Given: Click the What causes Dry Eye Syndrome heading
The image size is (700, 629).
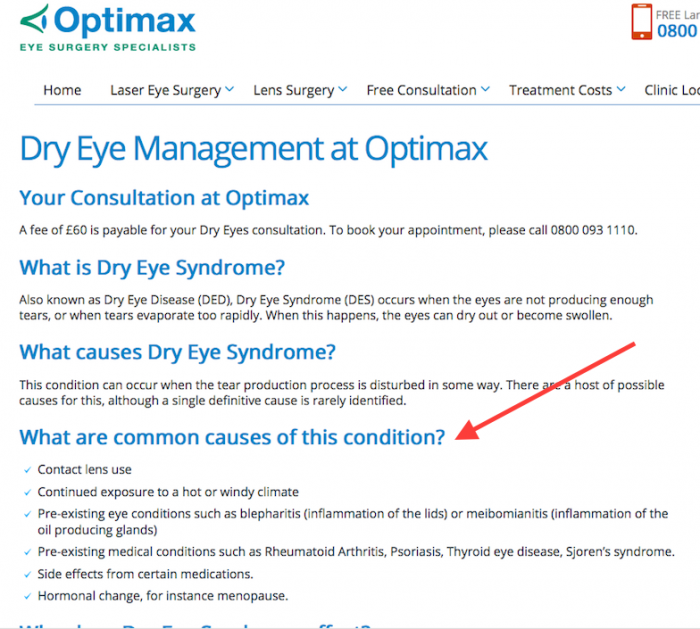Looking at the screenshot, I should [x=177, y=352].
